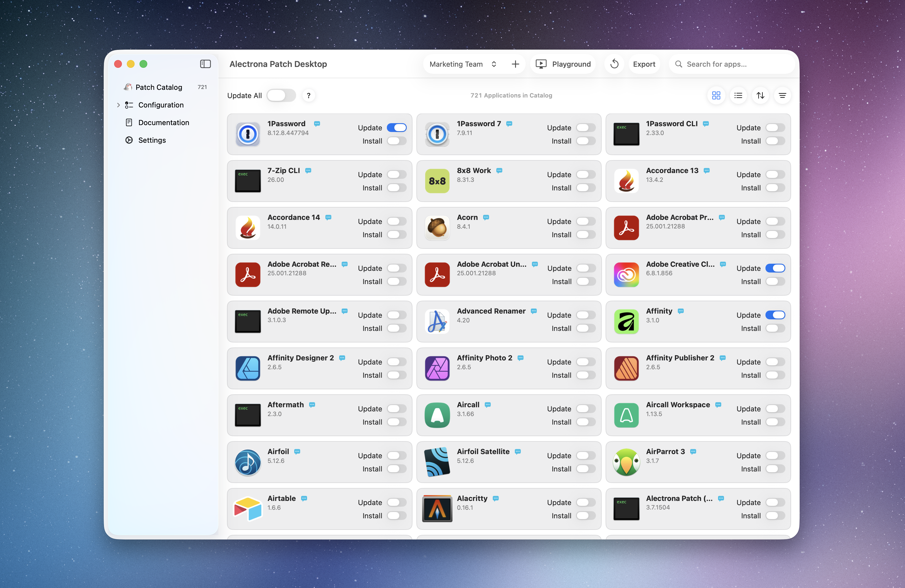Enable the Update switch for 8x8 Work
This screenshot has height=588, width=905.
coord(586,174)
